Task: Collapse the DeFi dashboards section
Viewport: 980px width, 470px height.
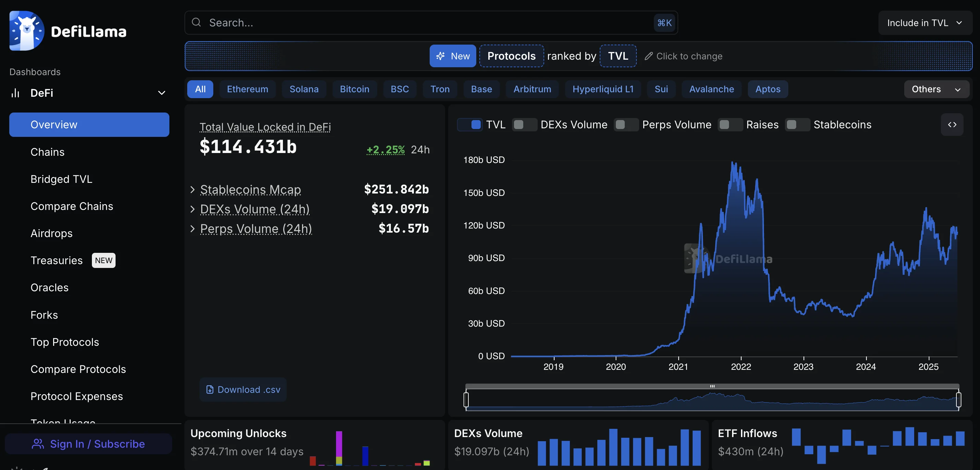Action: click(162, 93)
